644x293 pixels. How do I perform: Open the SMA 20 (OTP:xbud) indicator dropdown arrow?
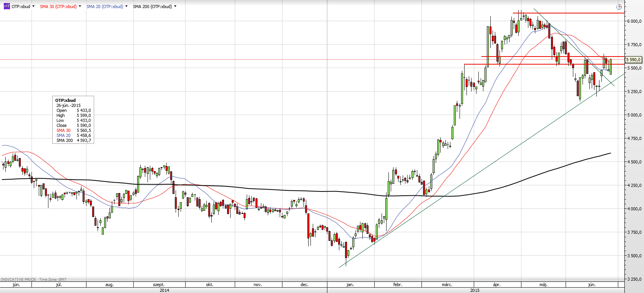(126, 6)
